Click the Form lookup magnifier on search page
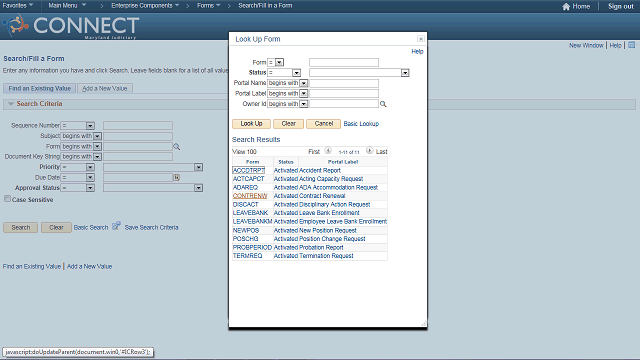 (x=176, y=147)
